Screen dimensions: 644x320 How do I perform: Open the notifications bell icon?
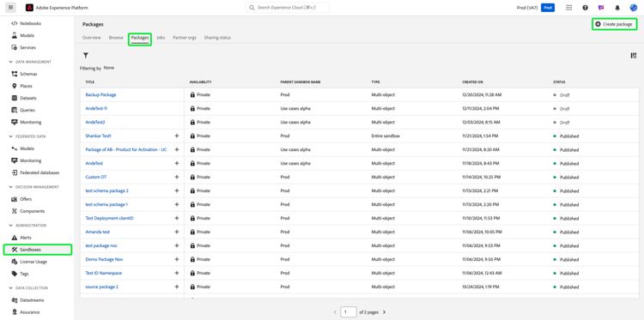pyautogui.click(x=617, y=8)
